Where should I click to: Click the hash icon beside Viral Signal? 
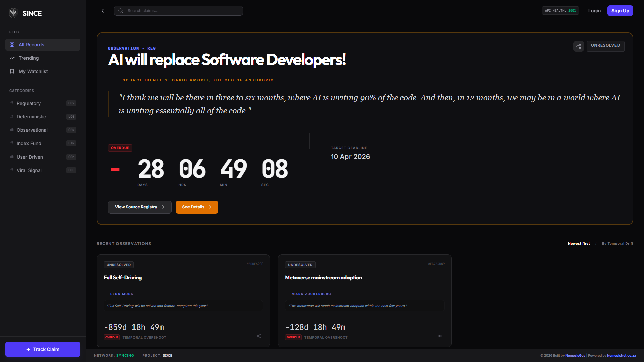tap(12, 170)
